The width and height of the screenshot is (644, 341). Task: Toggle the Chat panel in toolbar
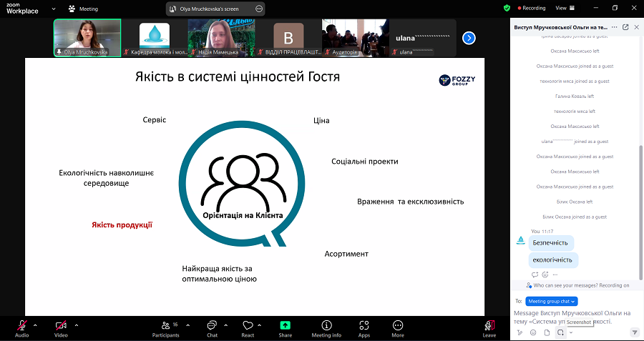coord(212,329)
